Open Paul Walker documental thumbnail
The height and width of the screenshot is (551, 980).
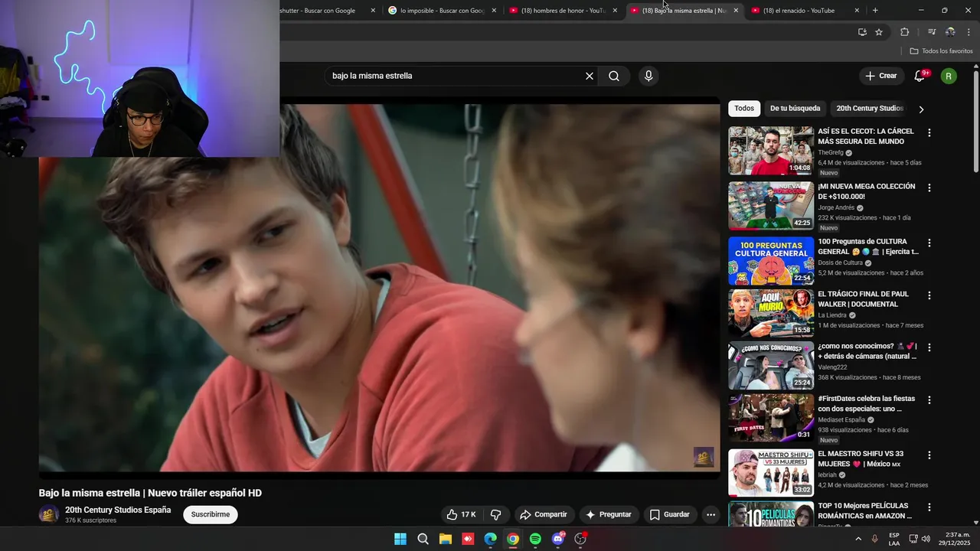771,314
